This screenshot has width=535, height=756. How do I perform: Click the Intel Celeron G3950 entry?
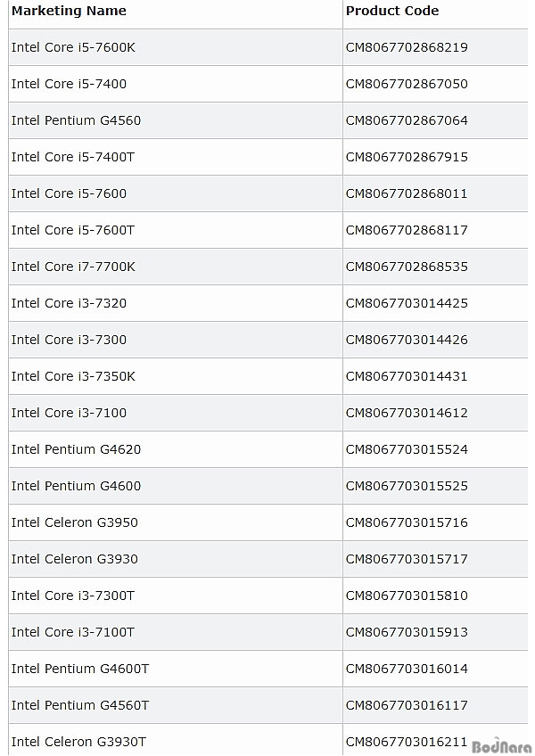pyautogui.click(x=75, y=522)
